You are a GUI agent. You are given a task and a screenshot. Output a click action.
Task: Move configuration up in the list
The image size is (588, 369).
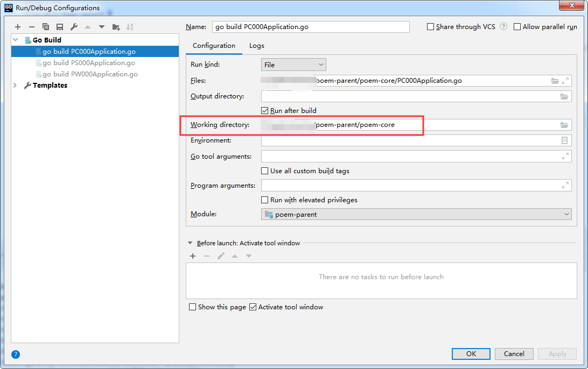88,27
